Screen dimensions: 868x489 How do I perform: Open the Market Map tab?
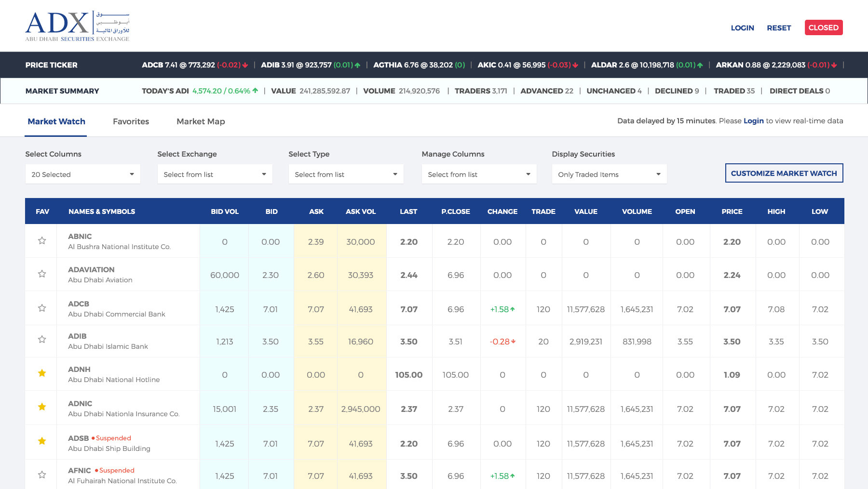[201, 121]
